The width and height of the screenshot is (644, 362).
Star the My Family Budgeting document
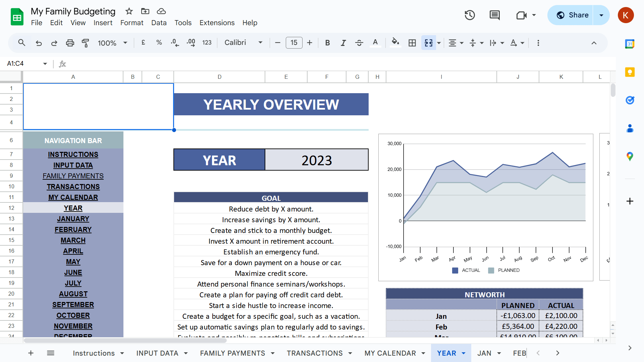(x=129, y=11)
